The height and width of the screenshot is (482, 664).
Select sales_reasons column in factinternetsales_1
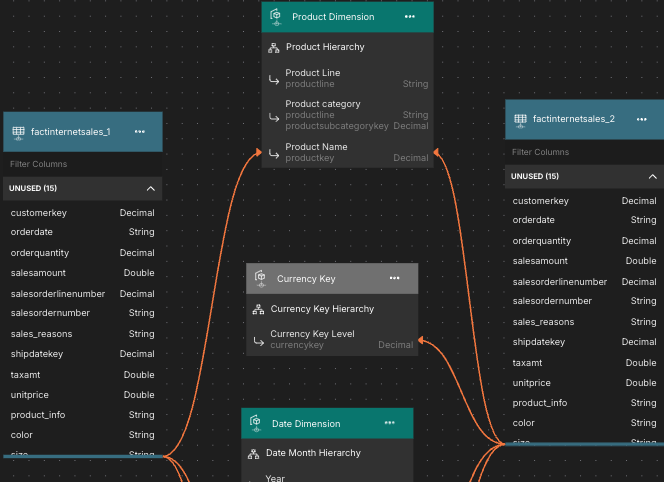(83, 334)
